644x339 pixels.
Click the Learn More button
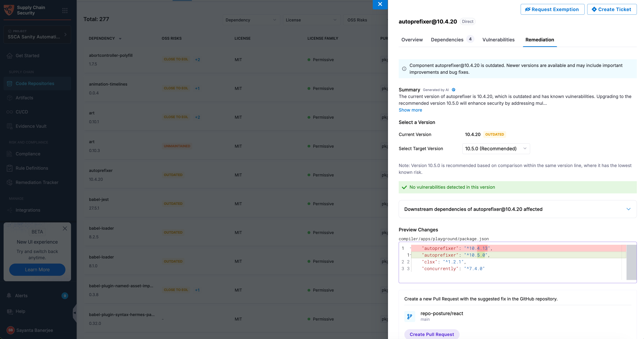[x=37, y=270]
